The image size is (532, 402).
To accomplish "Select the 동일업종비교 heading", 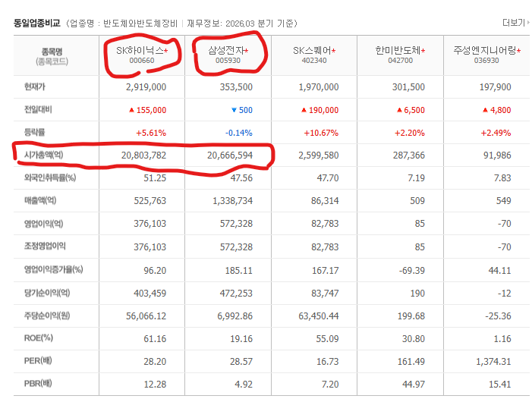I will coord(36,23).
